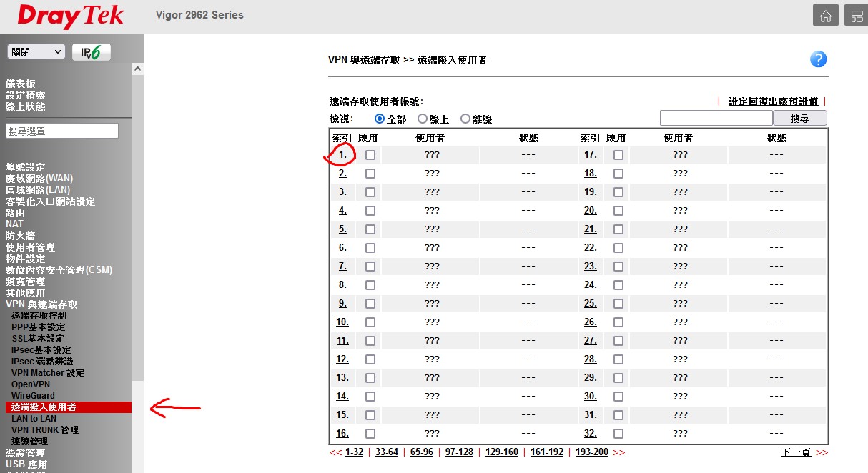This screenshot has width=868, height=473.
Task: Enable checkbox for index 17 user
Action: [618, 155]
